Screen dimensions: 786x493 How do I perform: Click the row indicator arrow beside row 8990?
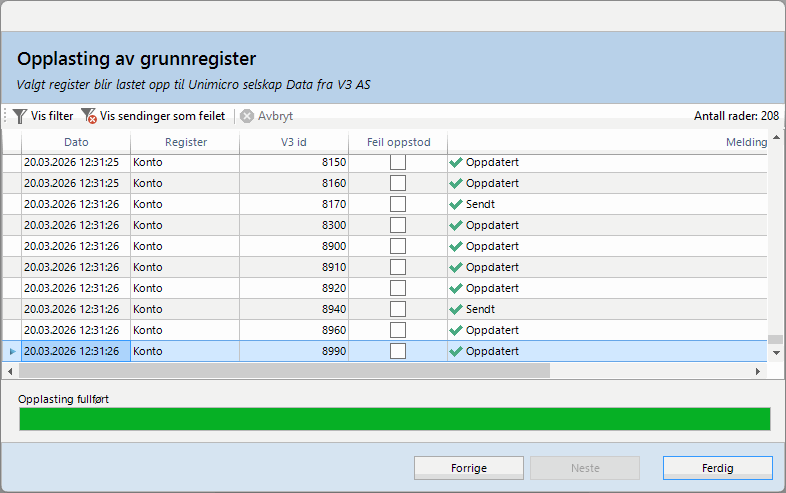tap(11, 351)
